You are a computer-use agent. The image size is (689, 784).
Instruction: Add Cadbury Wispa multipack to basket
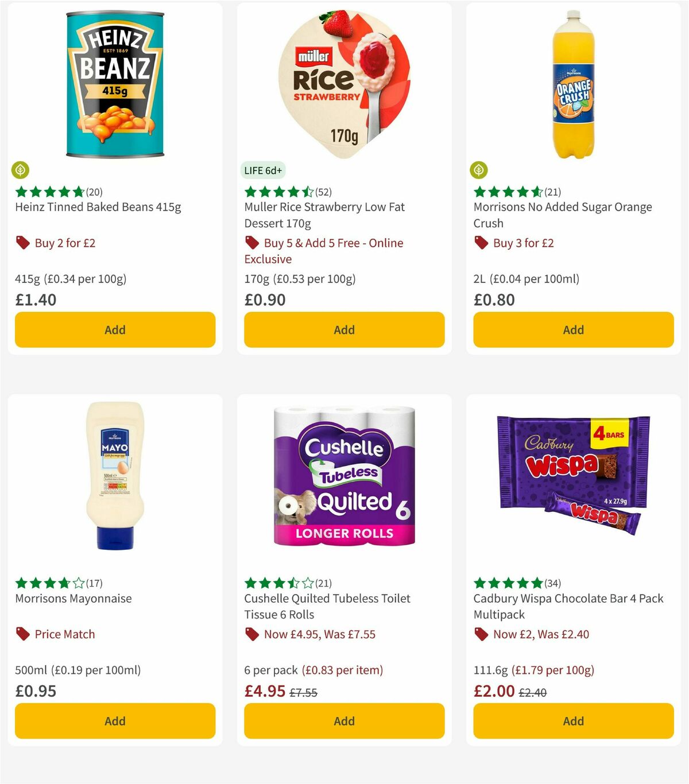(x=572, y=721)
